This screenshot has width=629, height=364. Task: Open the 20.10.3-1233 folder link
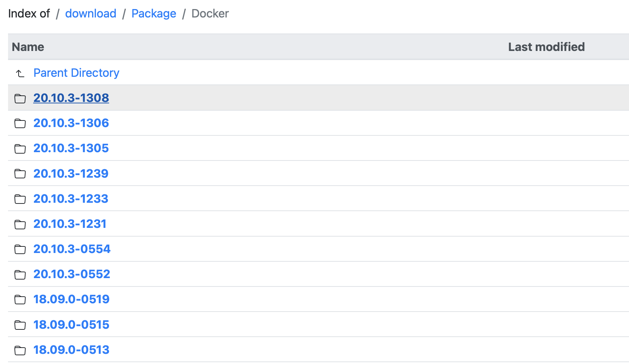71,199
